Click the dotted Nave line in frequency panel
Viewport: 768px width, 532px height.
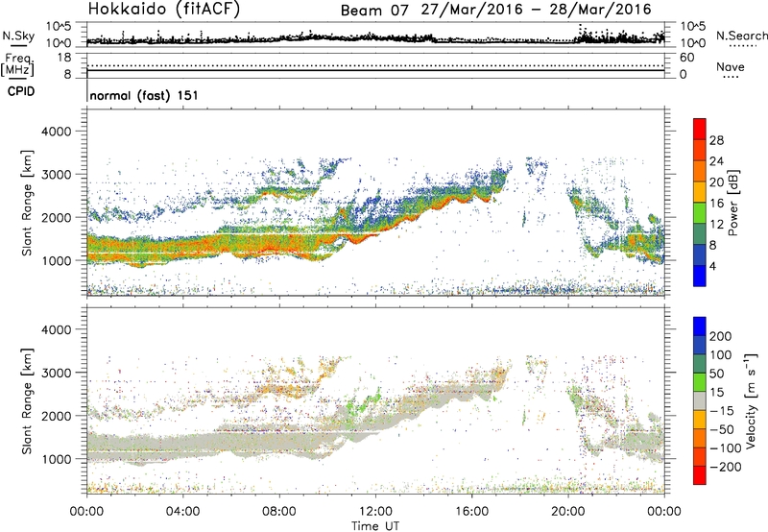click(x=375, y=65)
